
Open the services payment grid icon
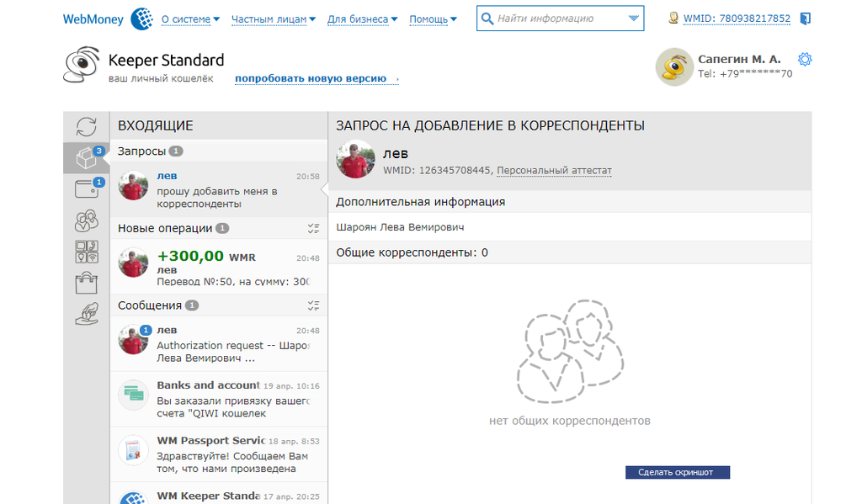point(86,252)
